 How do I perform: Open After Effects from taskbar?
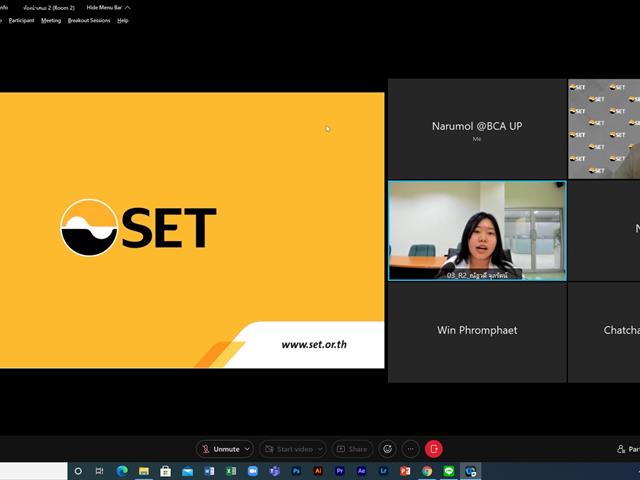click(361, 471)
